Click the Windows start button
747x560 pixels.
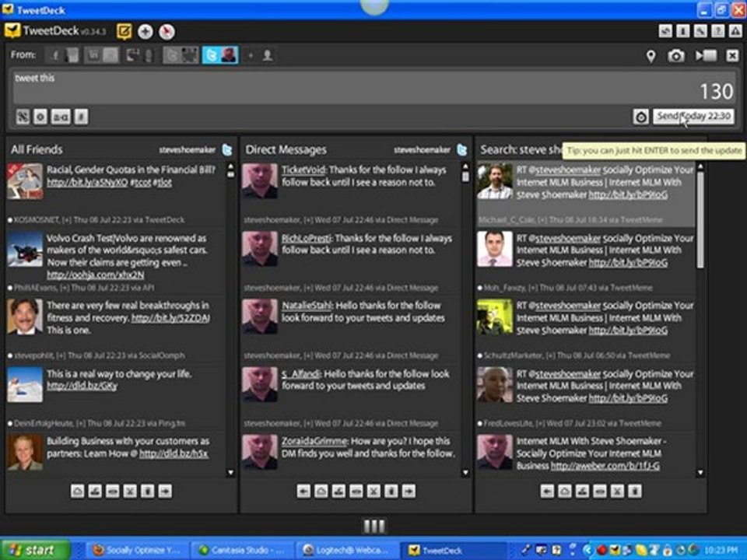(x=34, y=550)
